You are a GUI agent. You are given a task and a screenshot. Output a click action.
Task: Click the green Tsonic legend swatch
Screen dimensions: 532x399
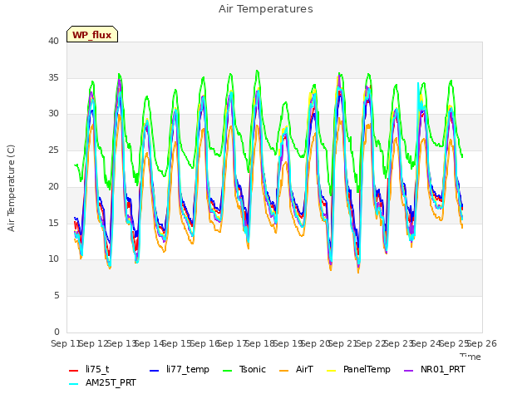(x=227, y=371)
